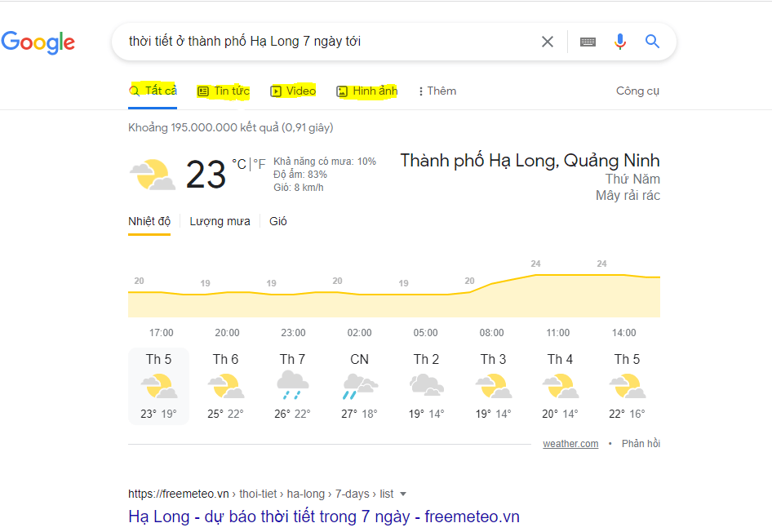Expand freemeteo.vn result URL dropdown arrow
Image resolution: width=772 pixels, height=532 pixels.
tap(403, 494)
